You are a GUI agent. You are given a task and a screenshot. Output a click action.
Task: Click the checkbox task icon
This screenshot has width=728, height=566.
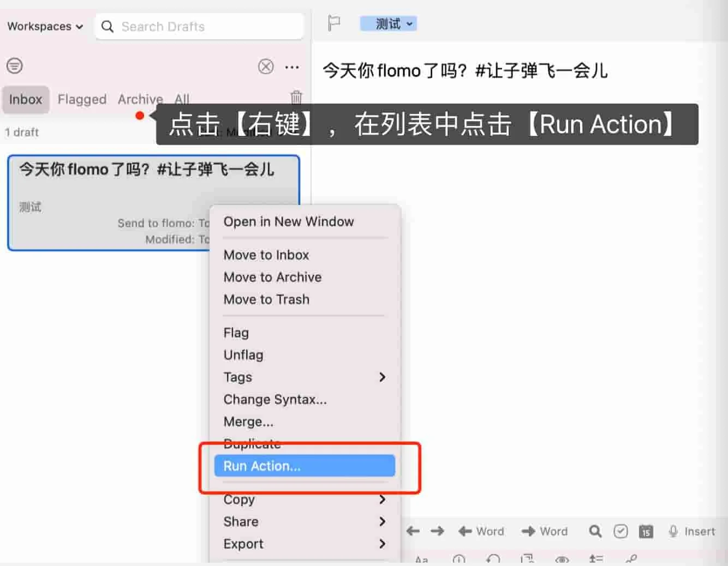620,531
